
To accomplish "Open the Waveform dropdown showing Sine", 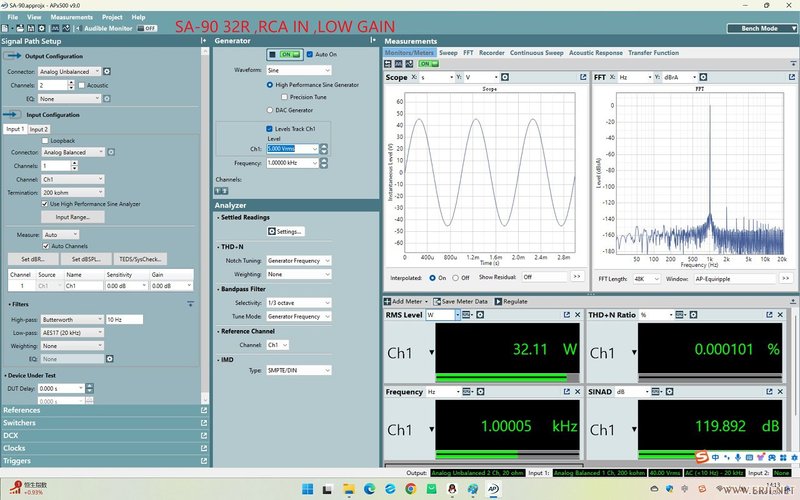I will point(296,71).
